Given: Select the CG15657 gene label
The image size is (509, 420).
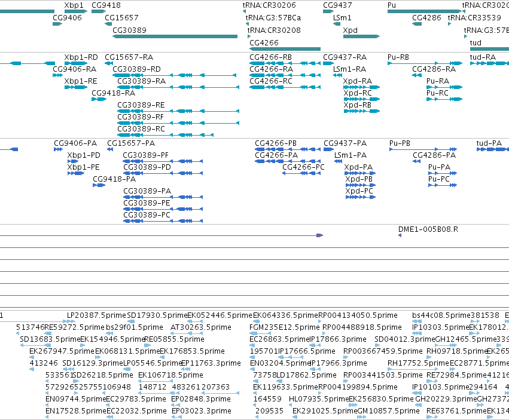Looking at the screenshot, I should 121,17.
